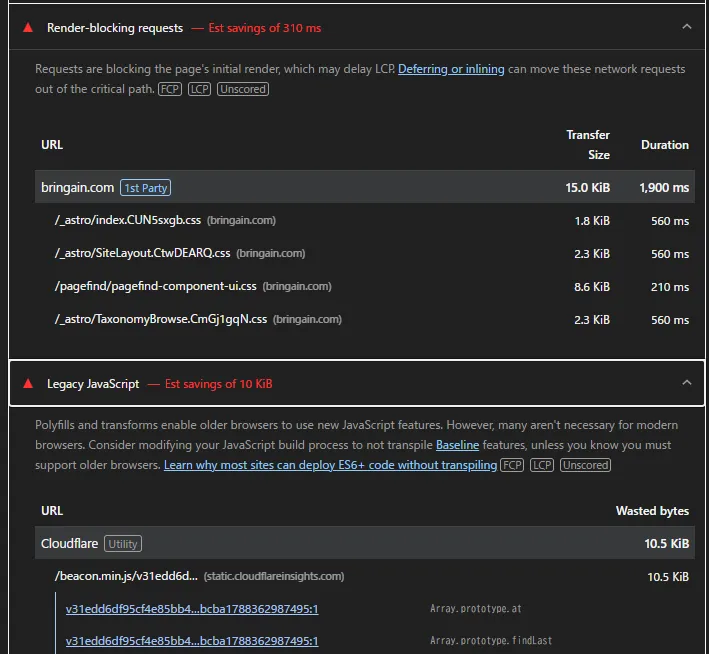Screen dimensions: 709x654
Task: Open the Deferring or inlining link
Action: [x=451, y=69]
